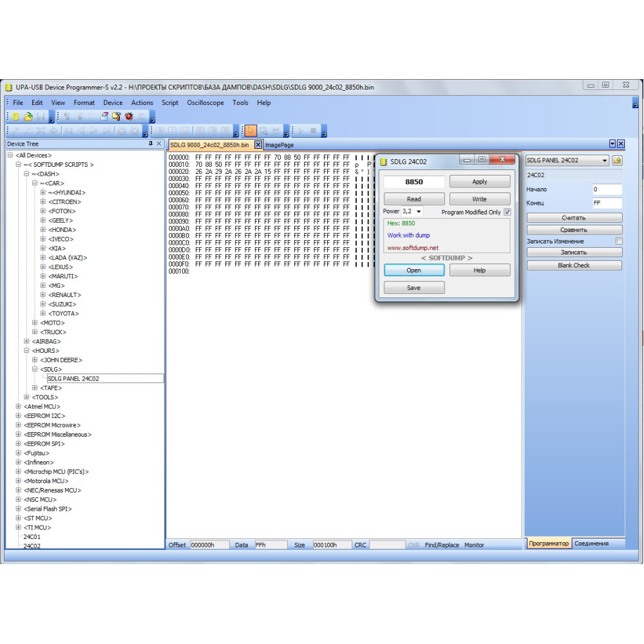Close the SDLG 9000_24c02_8850h.bin tab
The image size is (644, 644).
pos(258,144)
